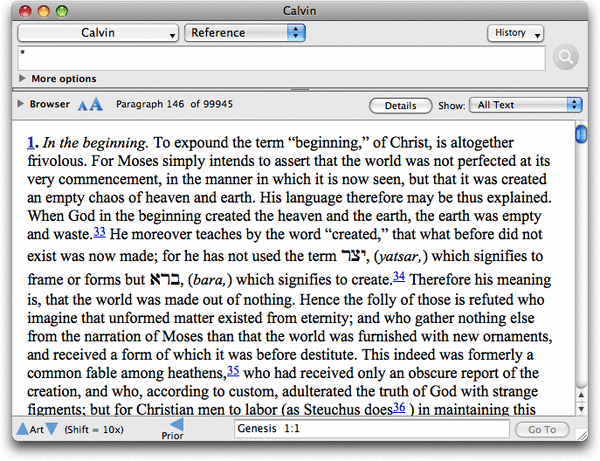Viewport: 600px width, 461px height.
Task: Zoom window with the green button
Action: point(62,11)
